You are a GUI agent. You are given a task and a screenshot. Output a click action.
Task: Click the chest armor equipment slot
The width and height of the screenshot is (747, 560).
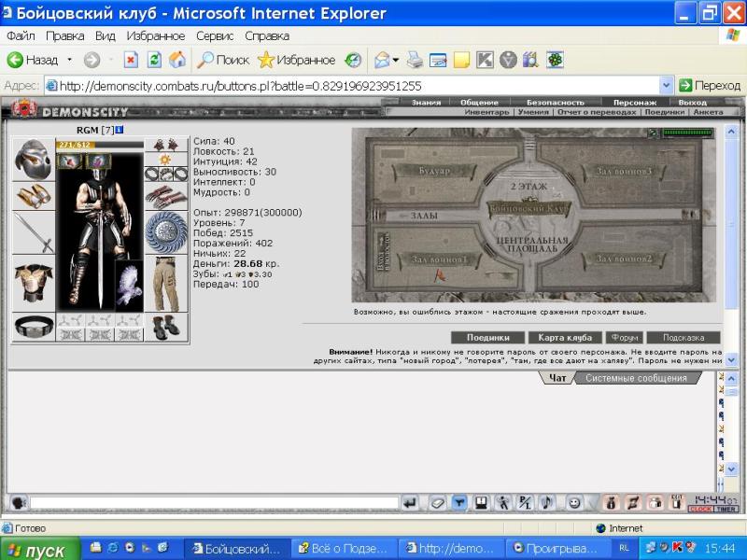click(x=33, y=283)
